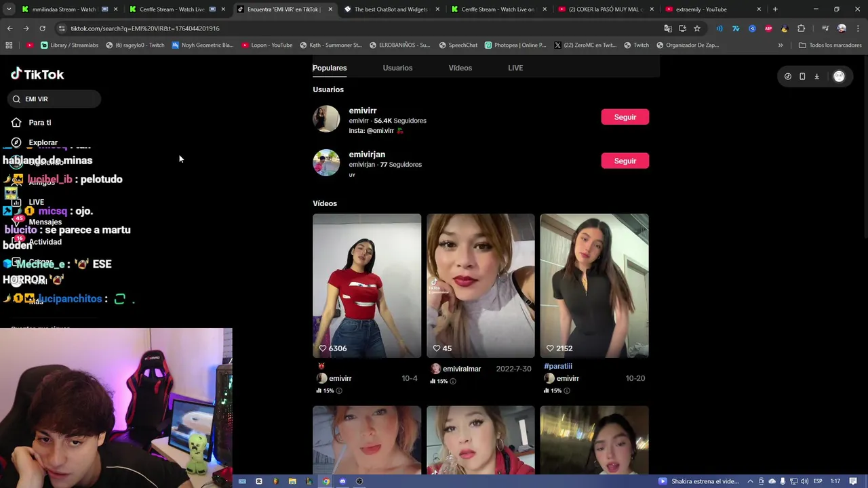868x488 pixels.
Task: Follow emivirr with the Seguir button
Action: (x=625, y=117)
